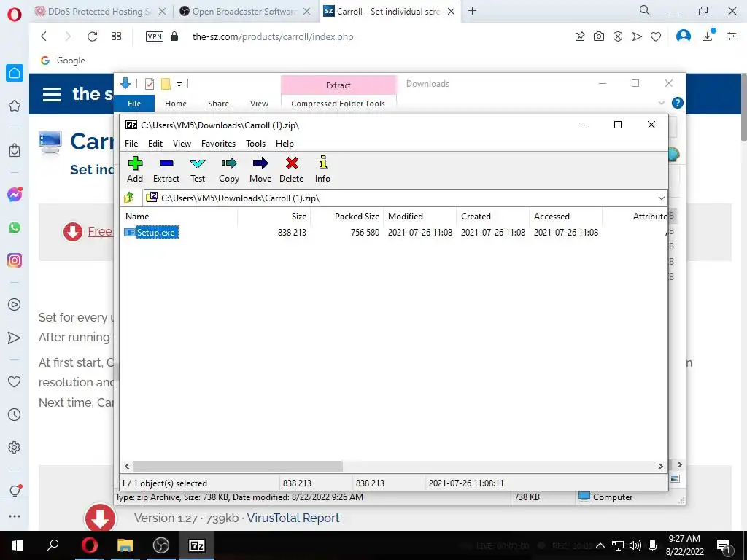The height and width of the screenshot is (560, 747).
Task: Go up one folder level in 7-Zip
Action: [x=128, y=198]
